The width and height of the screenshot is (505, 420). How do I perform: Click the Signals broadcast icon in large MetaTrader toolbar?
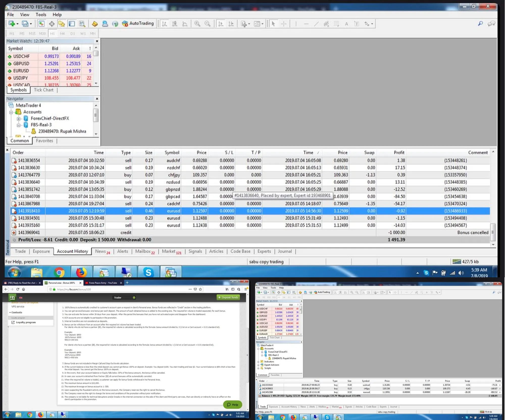click(115, 24)
